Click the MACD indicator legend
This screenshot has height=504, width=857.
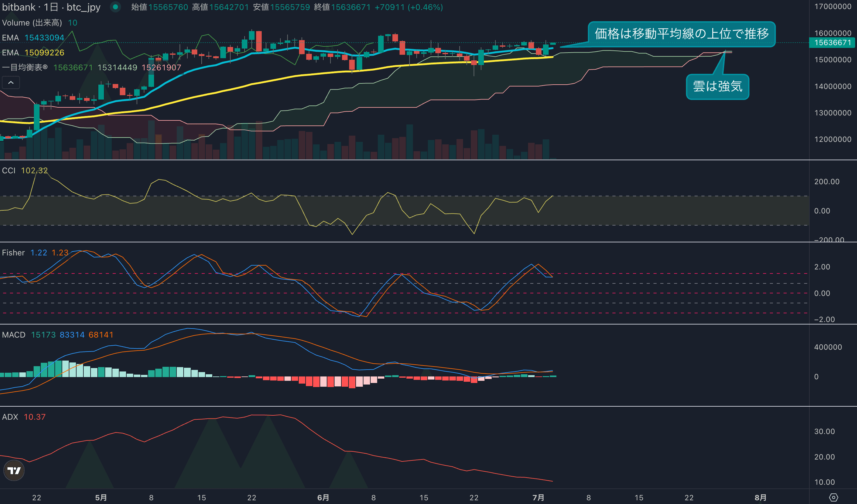[14, 335]
